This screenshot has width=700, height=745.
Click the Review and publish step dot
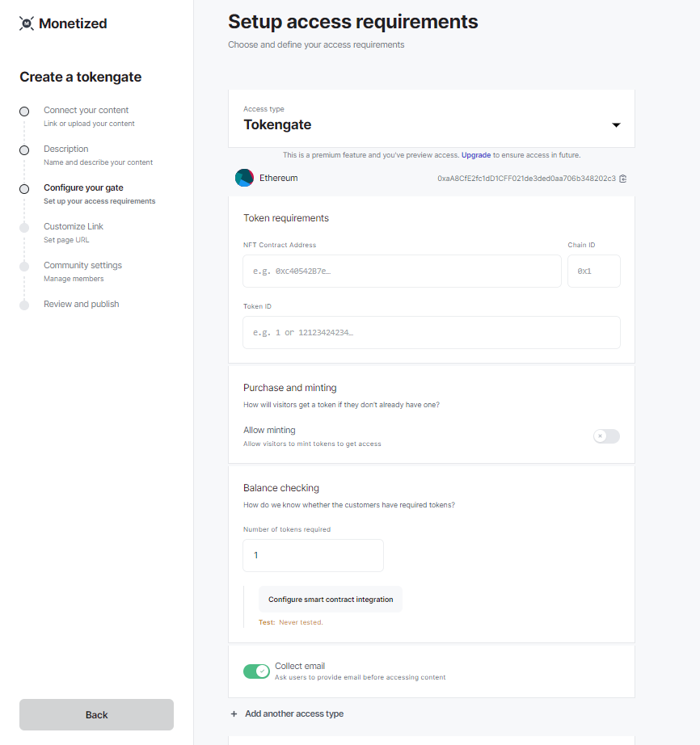pyautogui.click(x=24, y=305)
